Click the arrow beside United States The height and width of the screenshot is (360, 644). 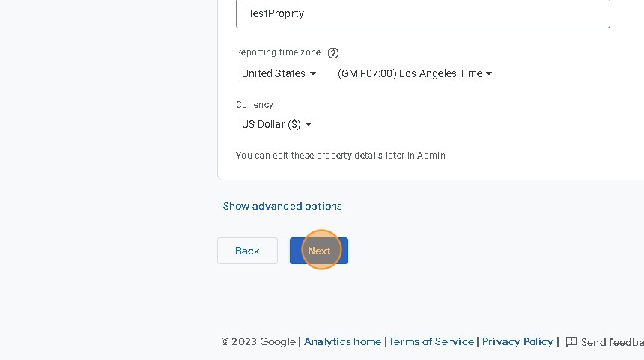point(313,73)
